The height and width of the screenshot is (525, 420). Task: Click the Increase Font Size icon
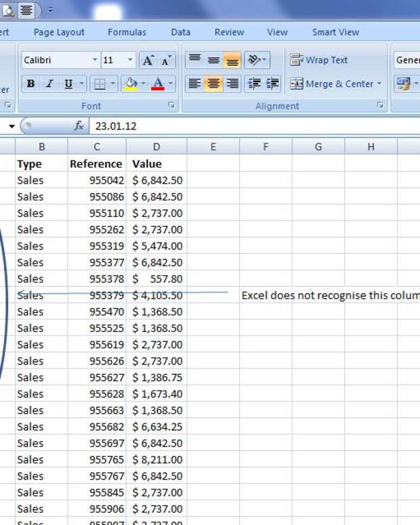click(148, 60)
